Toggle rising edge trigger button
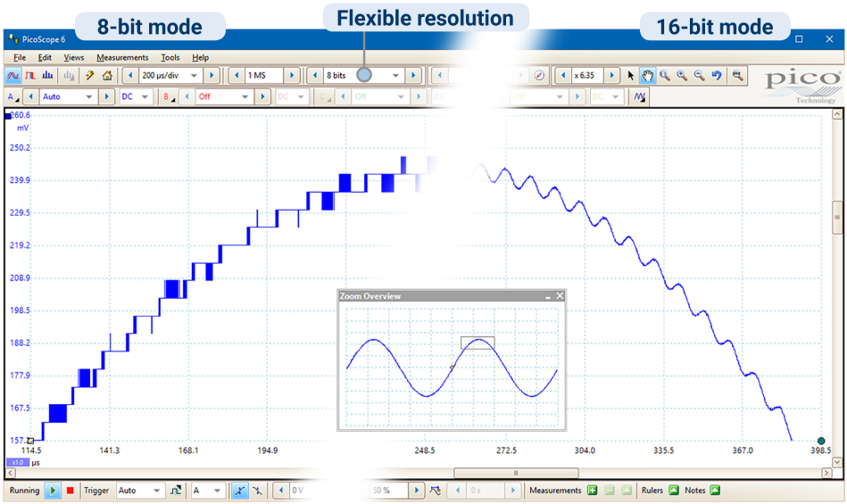 coord(239,491)
